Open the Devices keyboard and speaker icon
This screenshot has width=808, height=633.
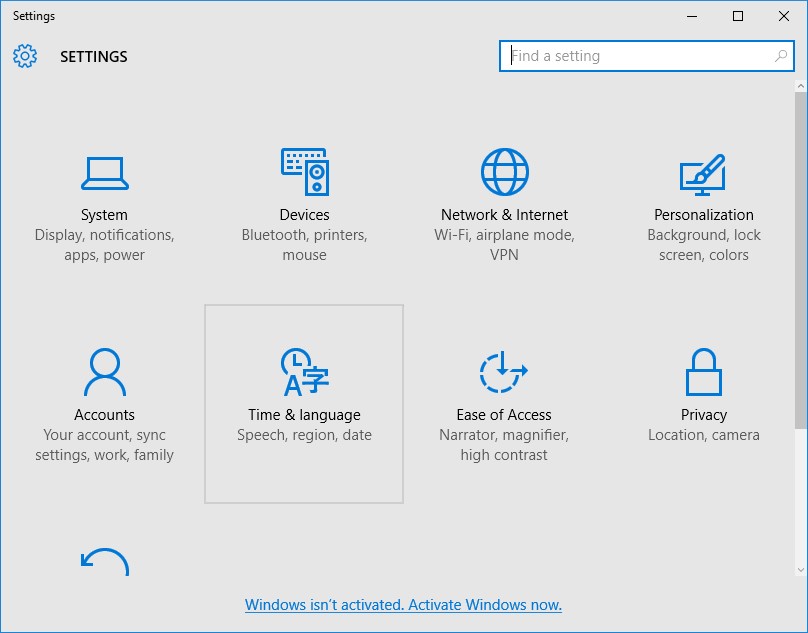pyautogui.click(x=305, y=172)
